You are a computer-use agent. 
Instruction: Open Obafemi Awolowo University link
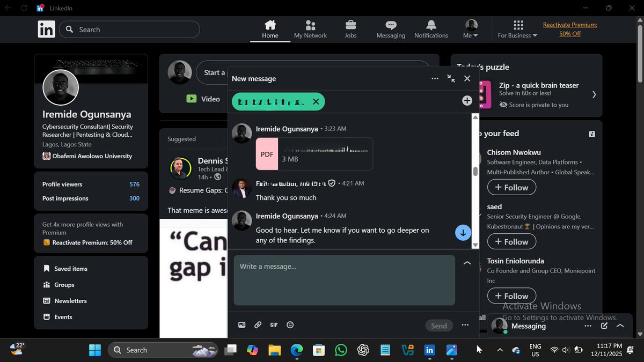tap(87, 156)
